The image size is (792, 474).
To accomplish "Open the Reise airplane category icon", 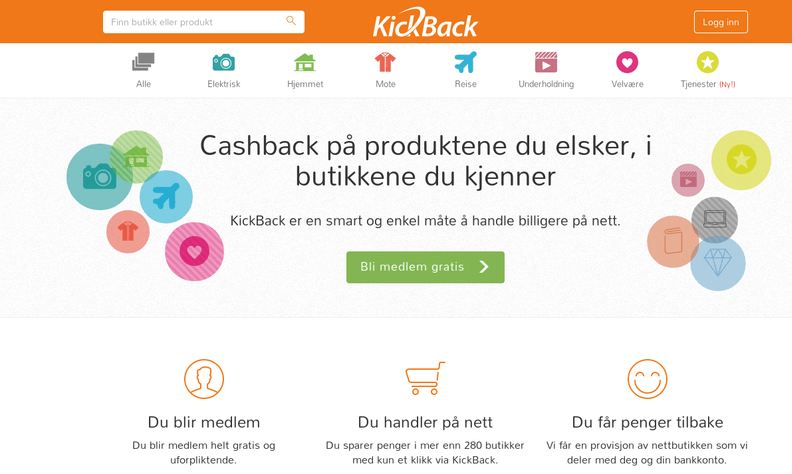I will [465, 62].
